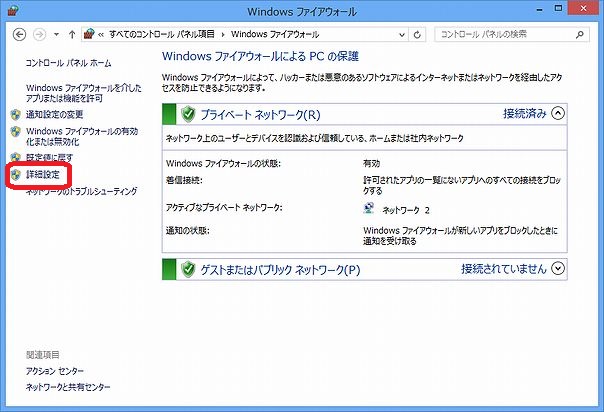Click the firewall icon in the address bar

point(89,34)
